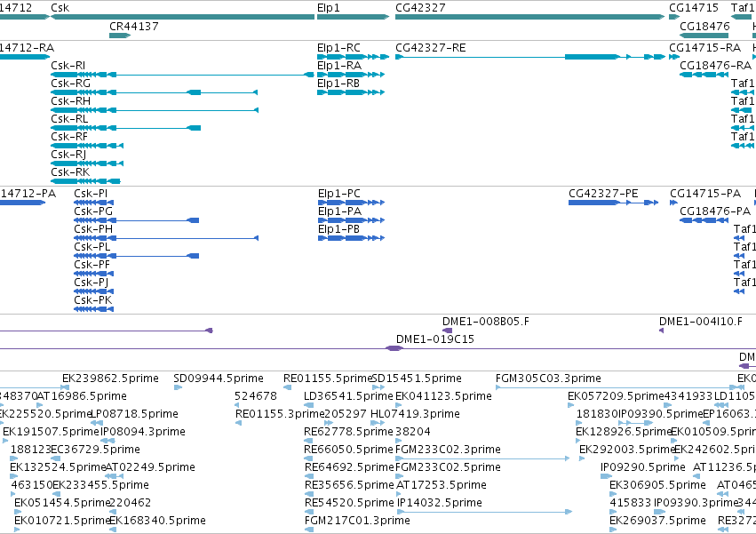Open EST FGM305C03.3prime
Viewport: 756px width, 534px height.
tap(548, 379)
